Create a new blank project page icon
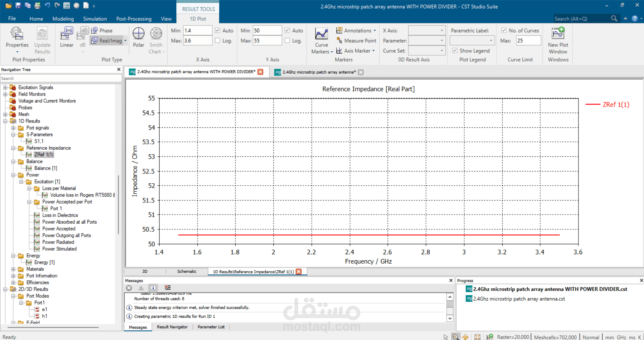 (x=86, y=6)
